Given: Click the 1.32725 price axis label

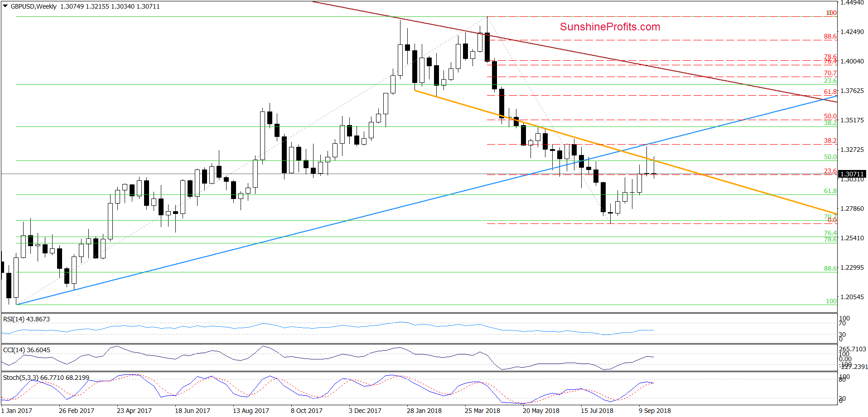Looking at the screenshot, I should [x=852, y=150].
